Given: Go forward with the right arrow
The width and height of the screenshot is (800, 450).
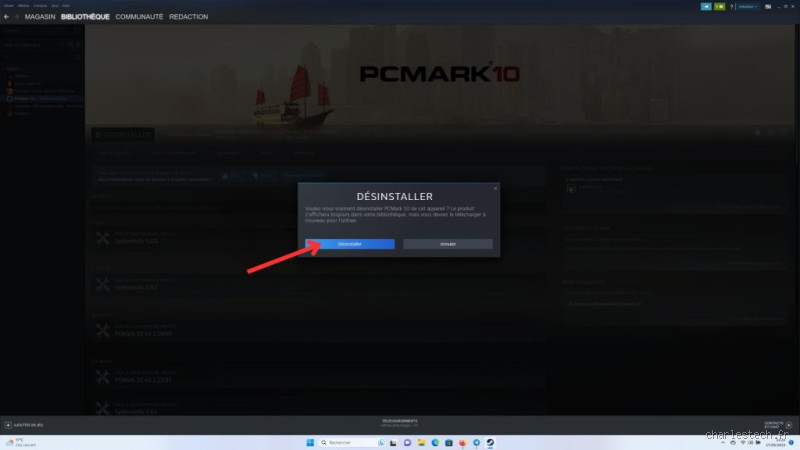Looking at the screenshot, I should [x=16, y=17].
